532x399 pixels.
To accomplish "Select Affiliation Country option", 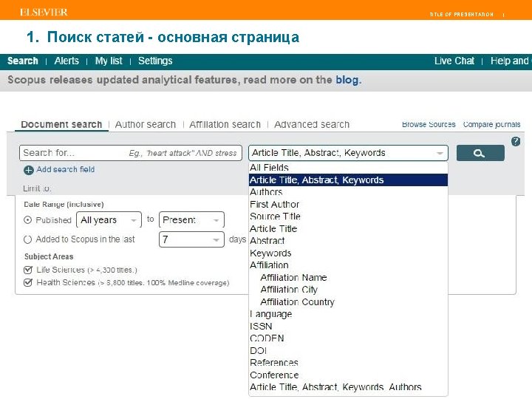I will (x=348, y=302).
